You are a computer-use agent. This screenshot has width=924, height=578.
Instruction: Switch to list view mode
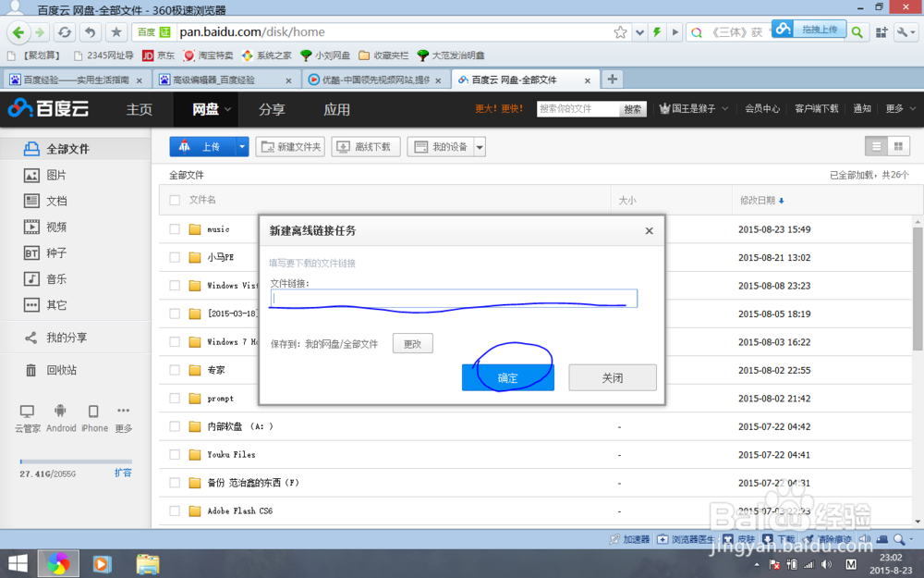876,146
